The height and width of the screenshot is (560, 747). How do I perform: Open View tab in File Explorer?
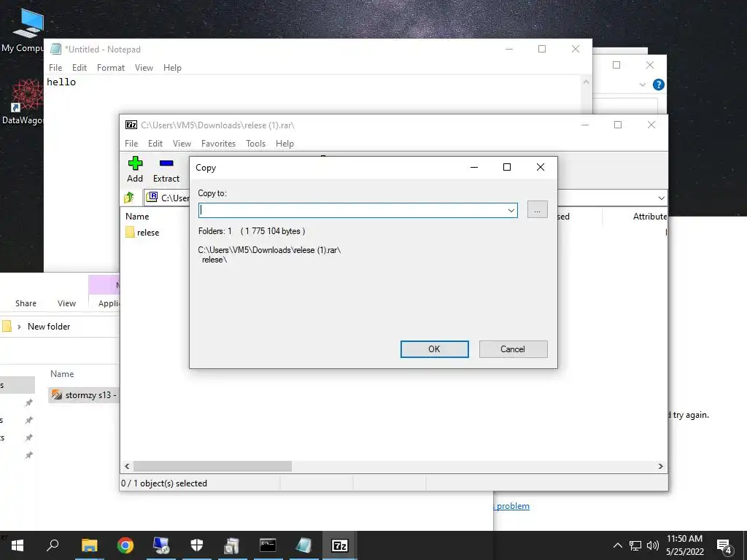(x=66, y=303)
